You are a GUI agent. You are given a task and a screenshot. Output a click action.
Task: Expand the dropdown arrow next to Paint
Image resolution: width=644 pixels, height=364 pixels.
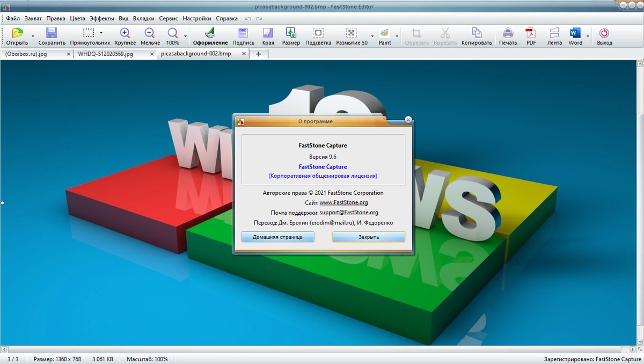tap(397, 37)
